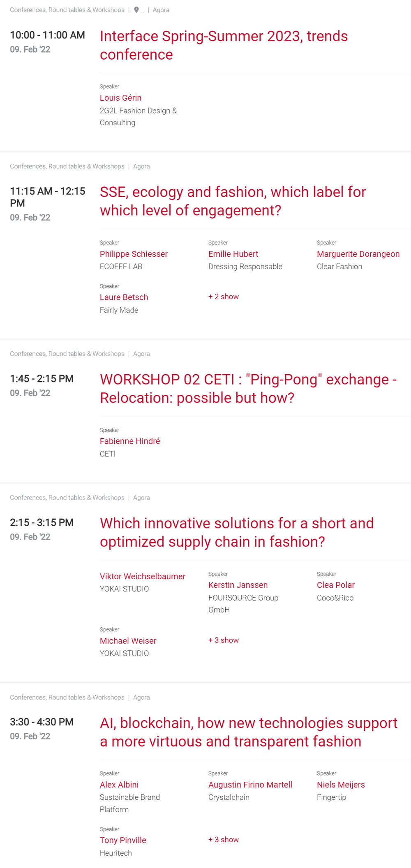View Philippe Schiesser speaker profile
Image resolution: width=411 pixels, height=868 pixels.
click(134, 254)
